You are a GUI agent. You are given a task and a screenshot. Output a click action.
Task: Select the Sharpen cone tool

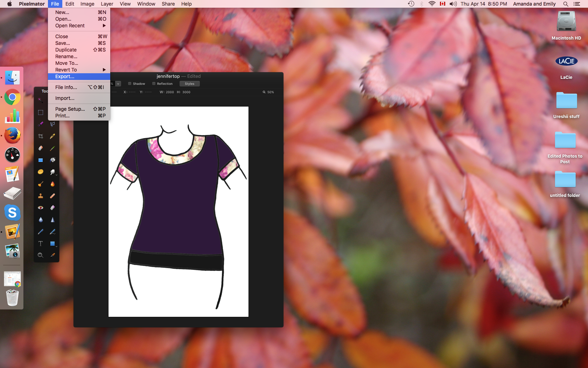click(52, 219)
